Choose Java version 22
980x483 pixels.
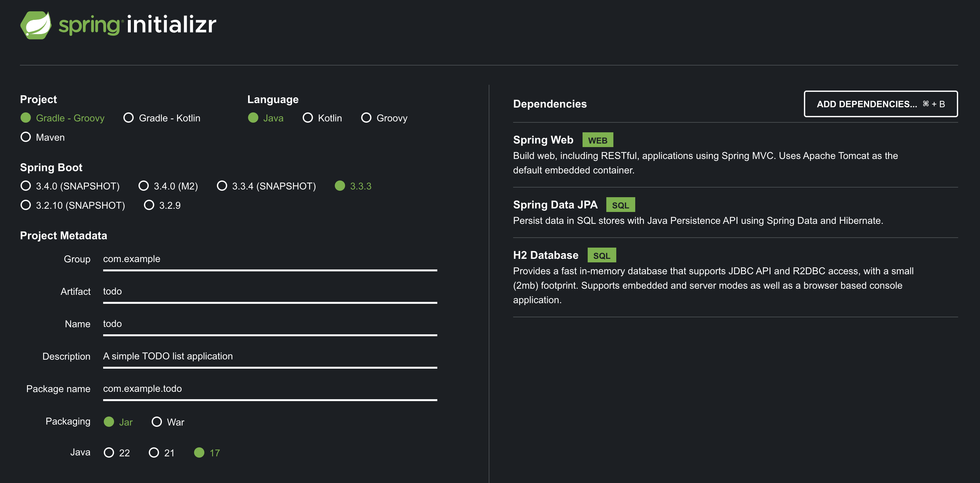pyautogui.click(x=109, y=452)
